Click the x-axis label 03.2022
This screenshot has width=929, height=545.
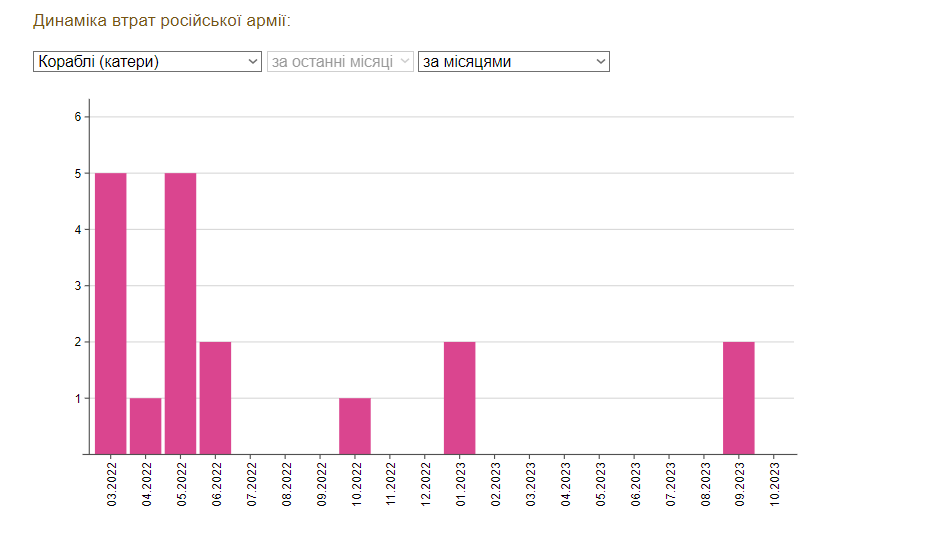112,485
